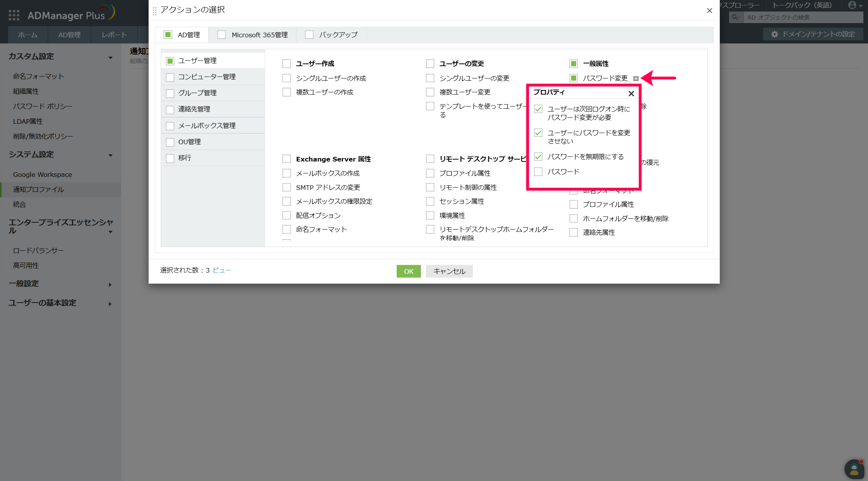Open the apps grid icon top-left
Viewport: 868px width, 481px height.
(x=14, y=15)
